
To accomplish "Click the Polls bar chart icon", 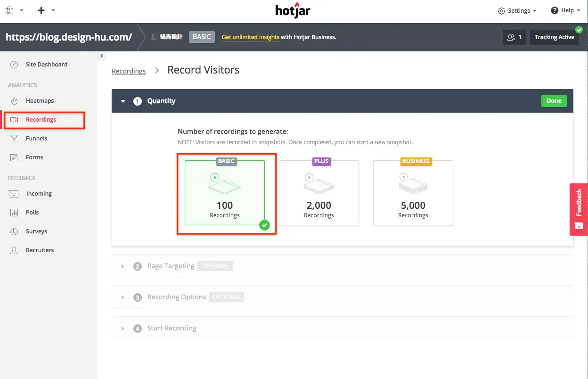I will (14, 213).
